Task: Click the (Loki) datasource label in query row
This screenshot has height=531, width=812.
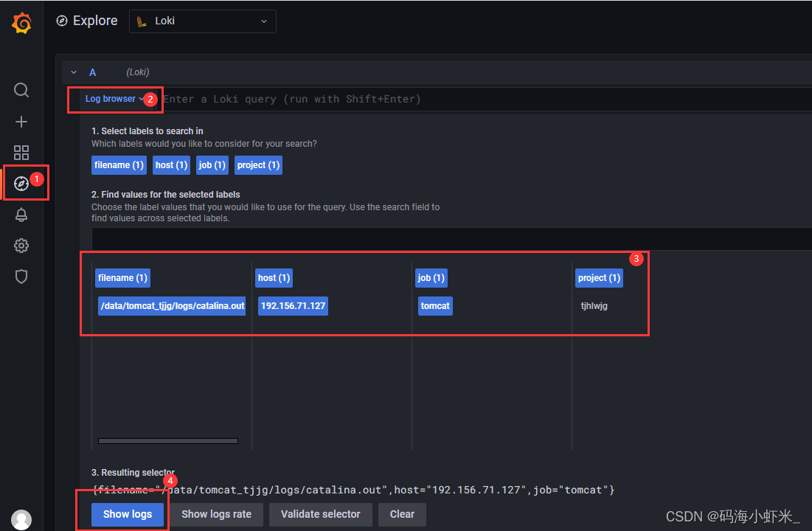Action: (138, 72)
